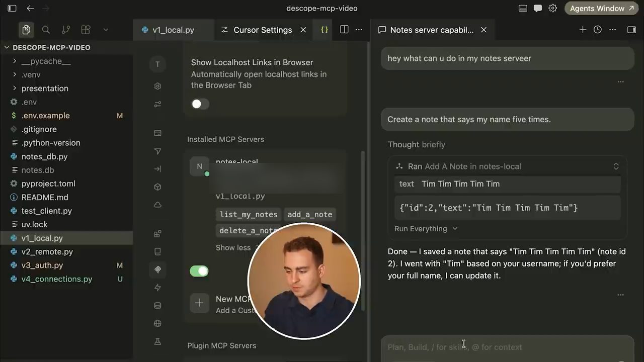Image resolution: width=644 pixels, height=362 pixels.
Task: Expand the Ran Add A Note tool call
Action: pos(615,166)
